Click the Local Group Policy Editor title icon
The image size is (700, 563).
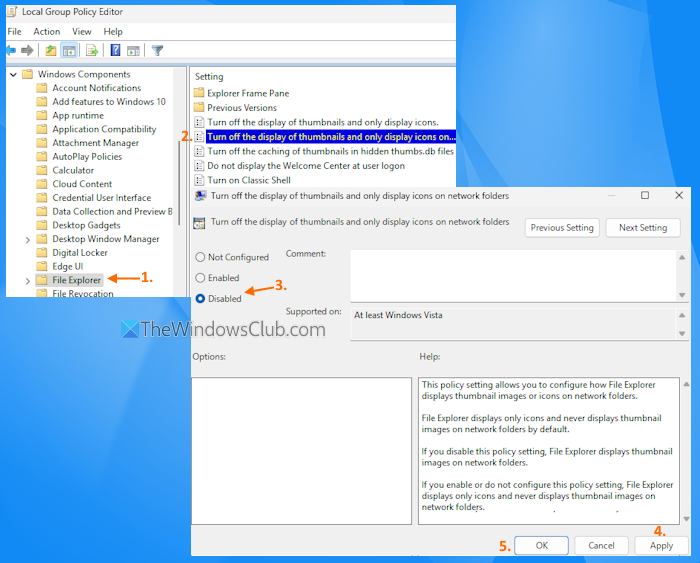(12, 12)
